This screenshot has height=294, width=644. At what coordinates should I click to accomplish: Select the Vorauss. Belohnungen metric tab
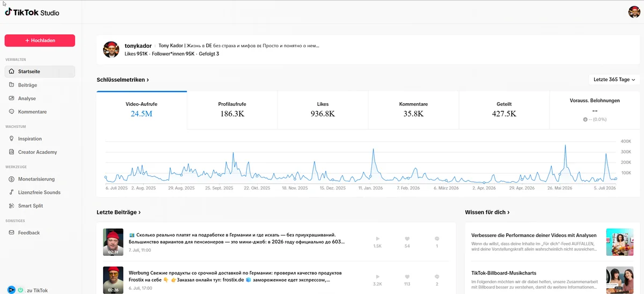tap(595, 110)
